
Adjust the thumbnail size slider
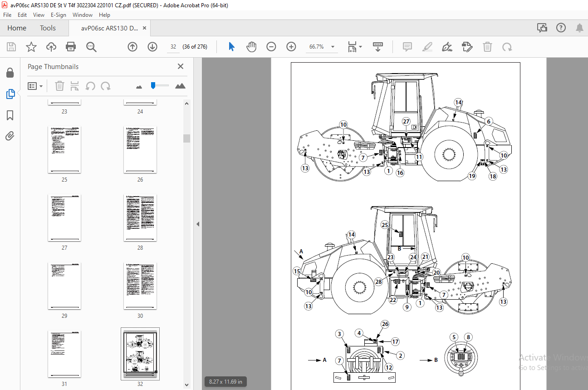pyautogui.click(x=153, y=85)
